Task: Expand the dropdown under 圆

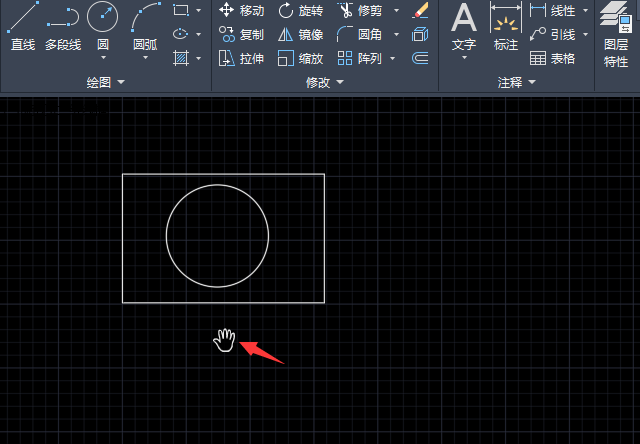Action: pos(103,58)
